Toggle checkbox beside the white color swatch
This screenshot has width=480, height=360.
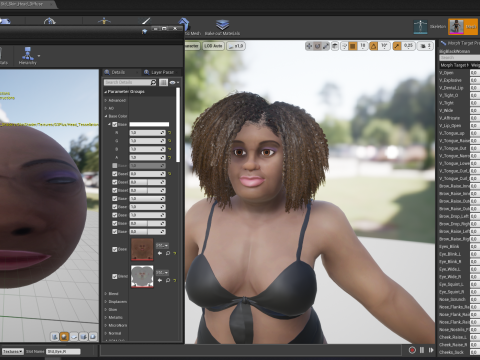(x=115, y=124)
